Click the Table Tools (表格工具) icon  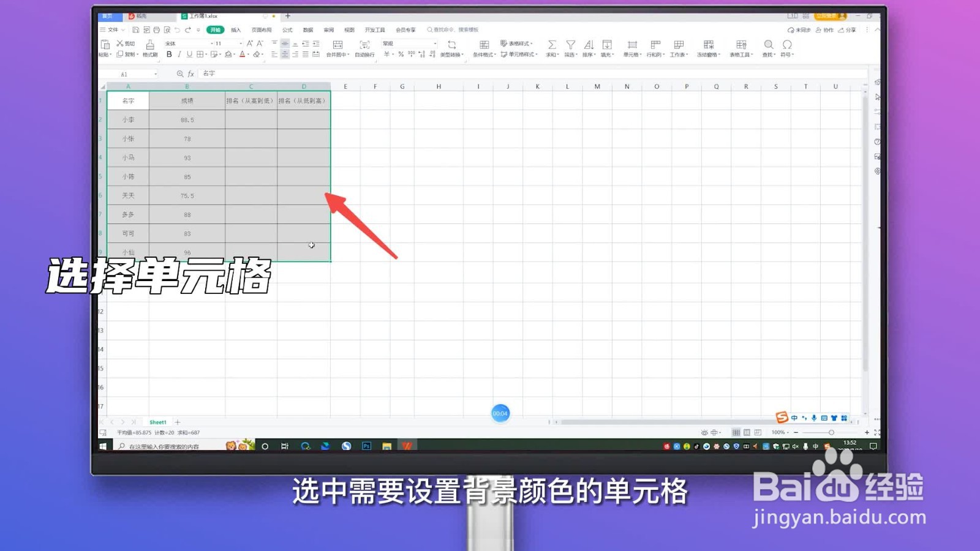tap(741, 45)
